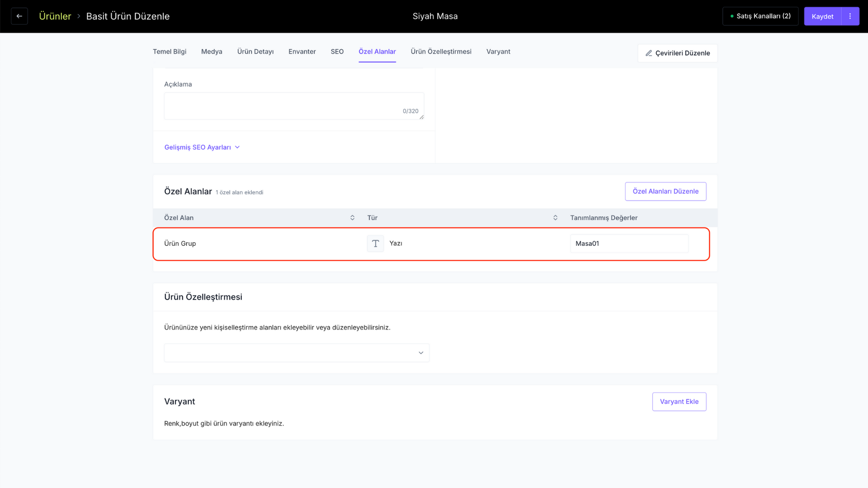Click the Basit Ürün Düzenle breadcrumb text
868x488 pixels.
click(x=128, y=16)
